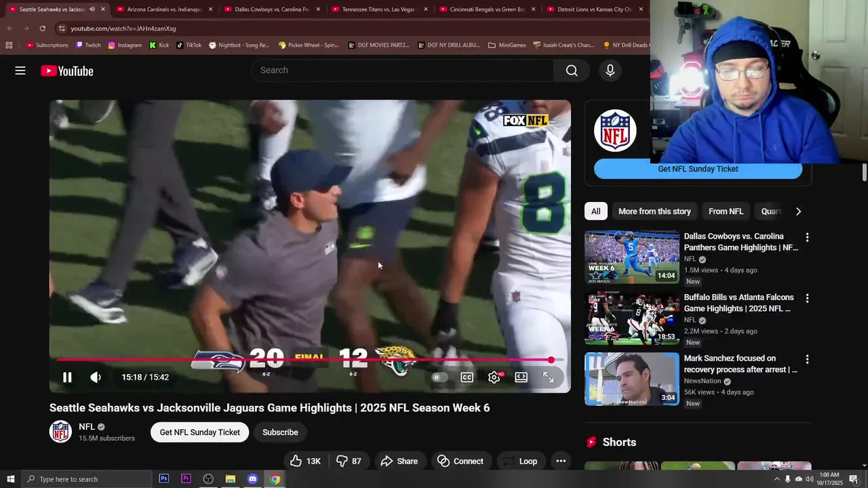The width and height of the screenshot is (868, 488).
Task: Open TikTok bookmark
Action: pyautogui.click(x=189, y=45)
